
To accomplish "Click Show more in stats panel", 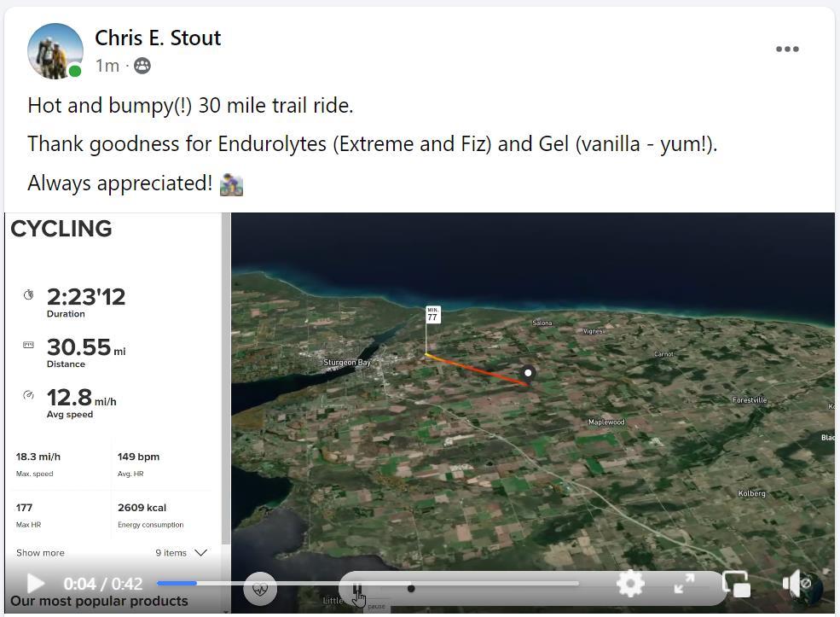I will click(x=40, y=553).
